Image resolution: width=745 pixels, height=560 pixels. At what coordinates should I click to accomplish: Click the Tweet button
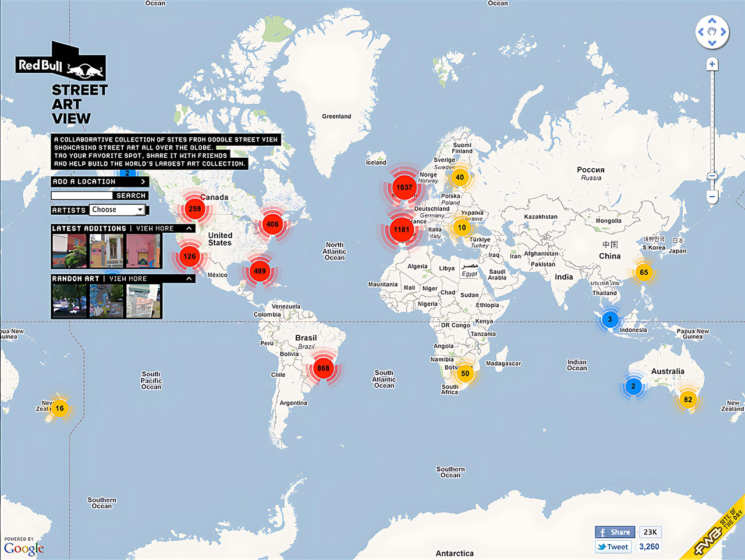613,547
